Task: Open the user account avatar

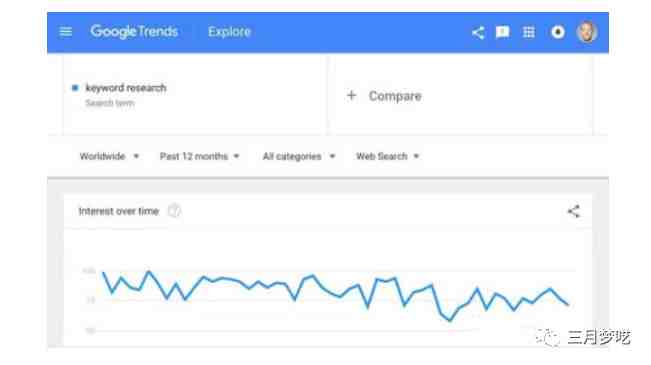Action: pyautogui.click(x=587, y=32)
